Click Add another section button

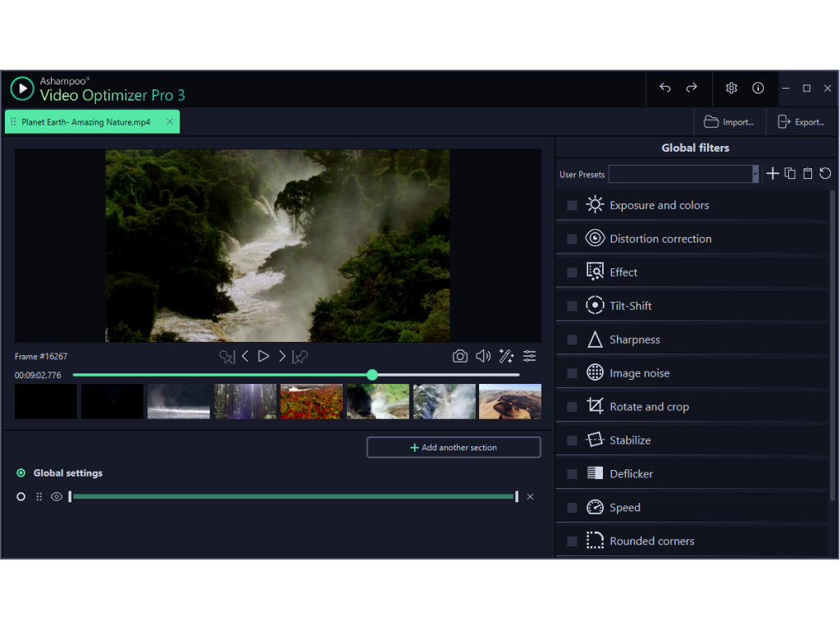[x=454, y=448]
